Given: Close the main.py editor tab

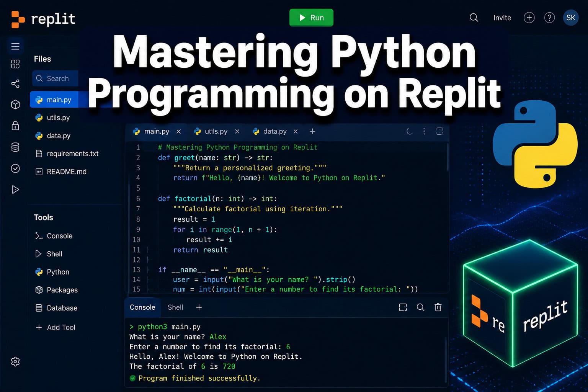Looking at the screenshot, I should [x=178, y=131].
